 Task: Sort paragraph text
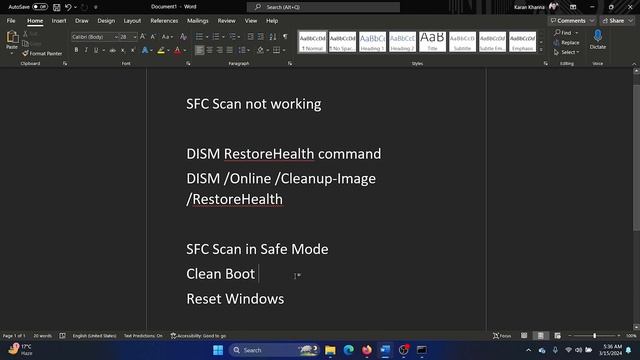click(273, 37)
